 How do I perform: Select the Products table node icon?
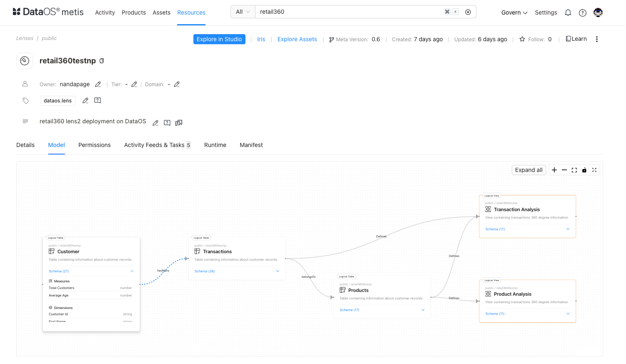[343, 290]
